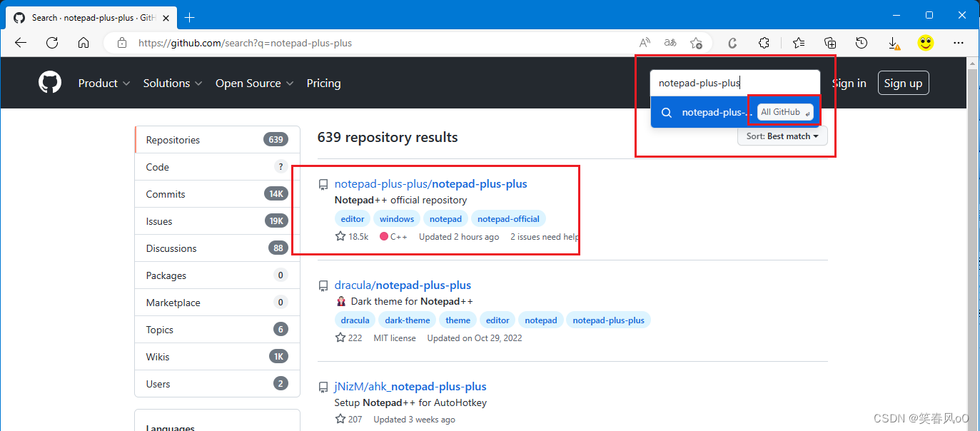Open the browser Settings and more ellipsis
This screenshot has height=431, width=980.
(959, 43)
